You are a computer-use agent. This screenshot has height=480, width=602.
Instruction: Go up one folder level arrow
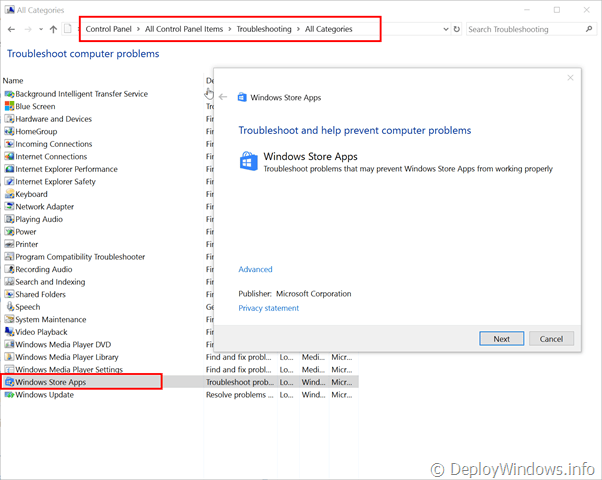(x=53, y=29)
